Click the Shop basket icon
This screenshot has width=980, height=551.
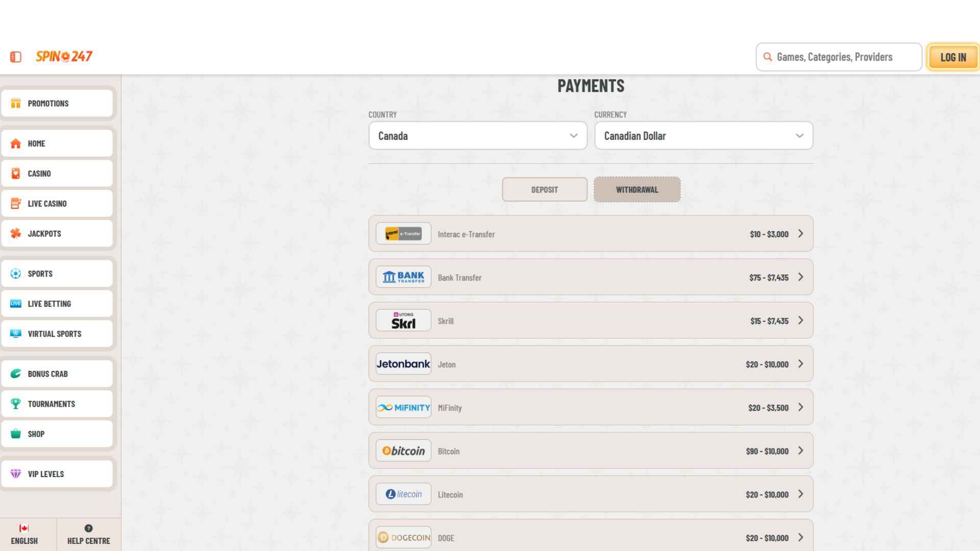coord(16,434)
